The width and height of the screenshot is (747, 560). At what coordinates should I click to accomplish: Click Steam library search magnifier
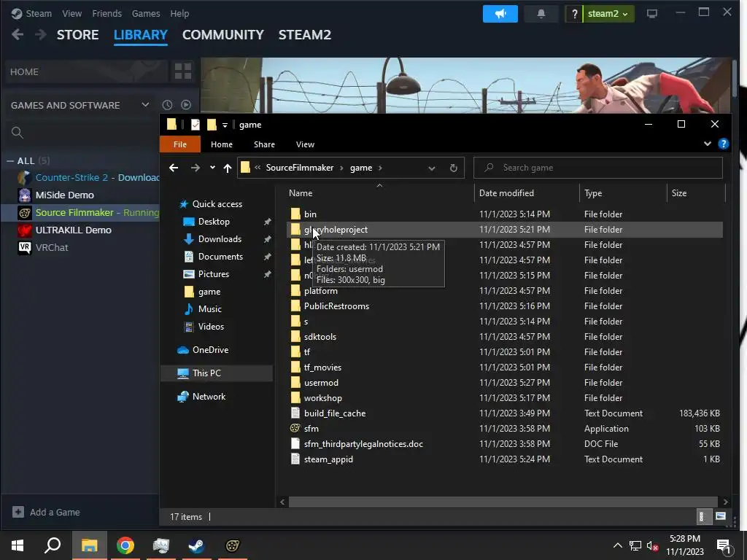tap(18, 133)
